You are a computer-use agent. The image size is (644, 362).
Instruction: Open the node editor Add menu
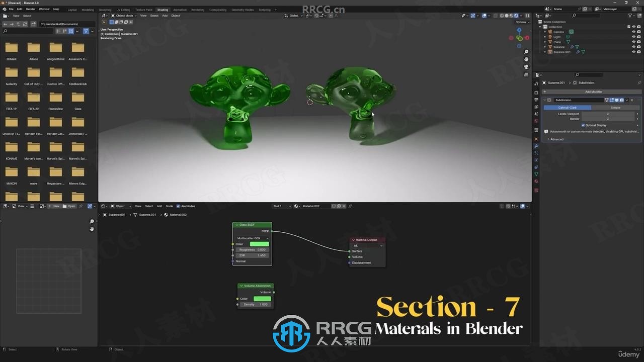click(x=159, y=206)
